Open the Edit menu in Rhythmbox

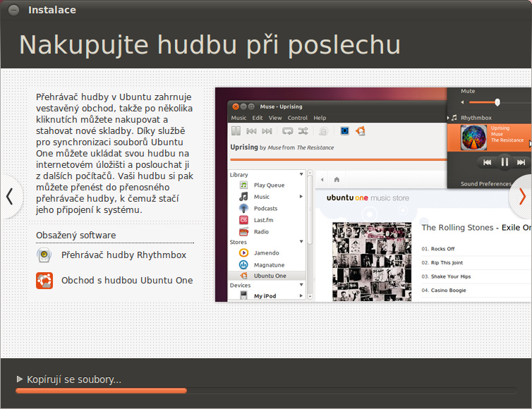click(x=257, y=118)
